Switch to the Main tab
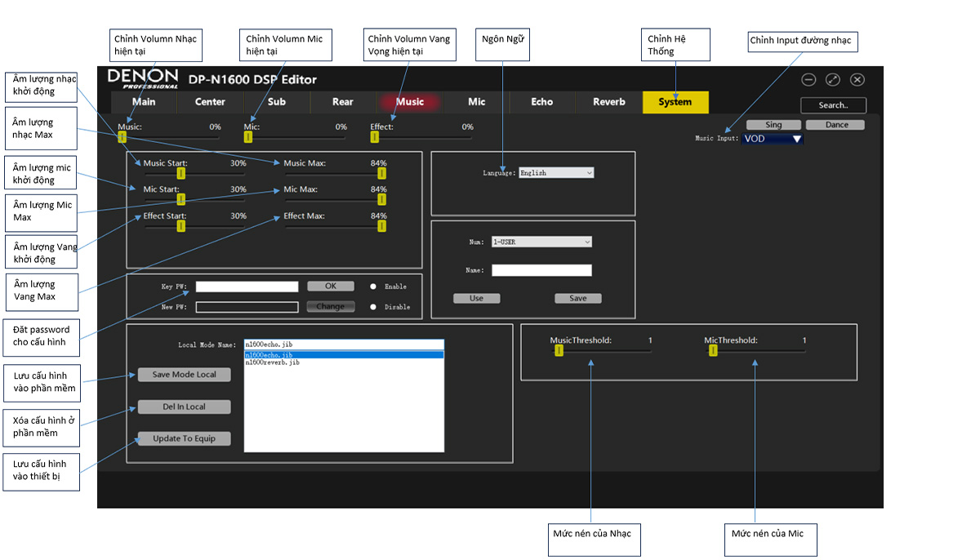The width and height of the screenshot is (980, 560). (x=144, y=102)
